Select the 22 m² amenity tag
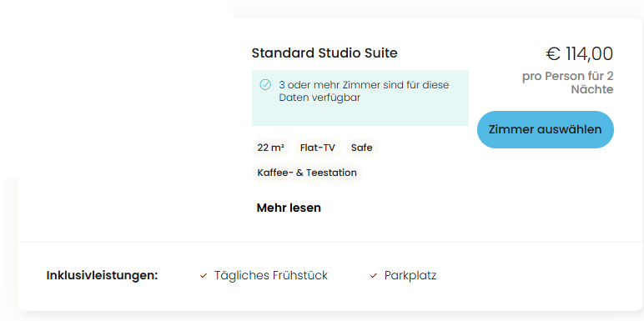The image size is (644, 321). (270, 148)
